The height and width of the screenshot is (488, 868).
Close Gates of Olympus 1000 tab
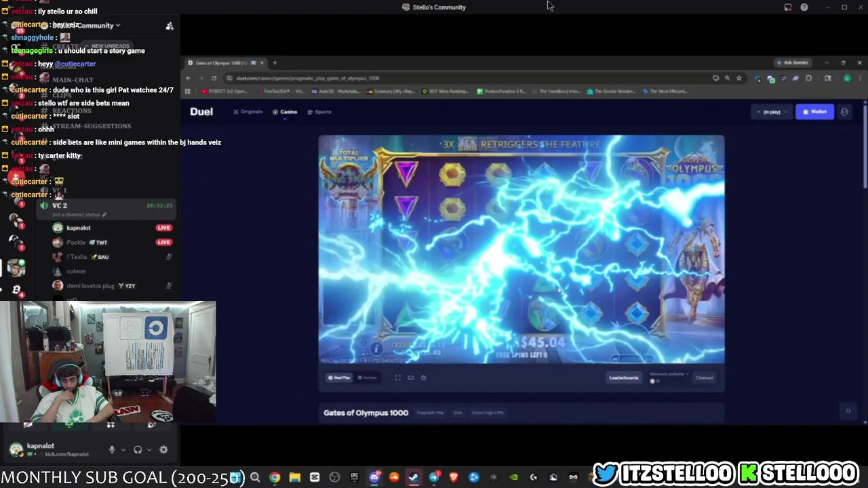click(262, 62)
